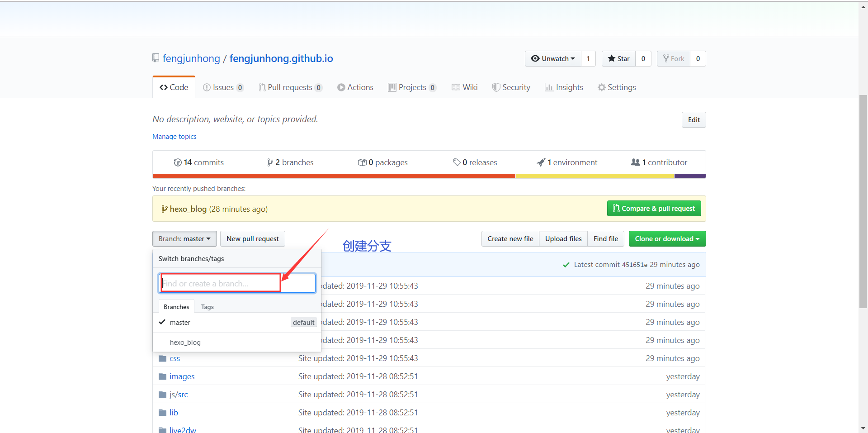Click the releases tag icon
This screenshot has height=433, width=868.
coord(457,162)
